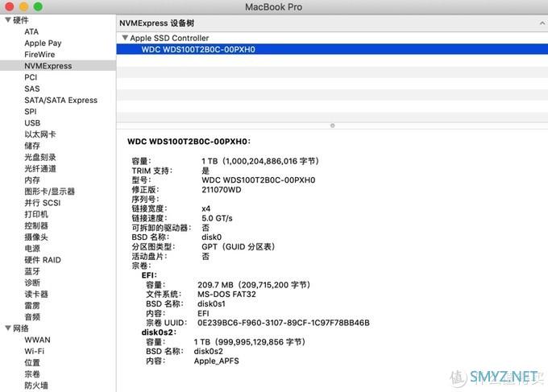Select USB in the sidebar
This screenshot has width=548, height=392.
[32, 123]
